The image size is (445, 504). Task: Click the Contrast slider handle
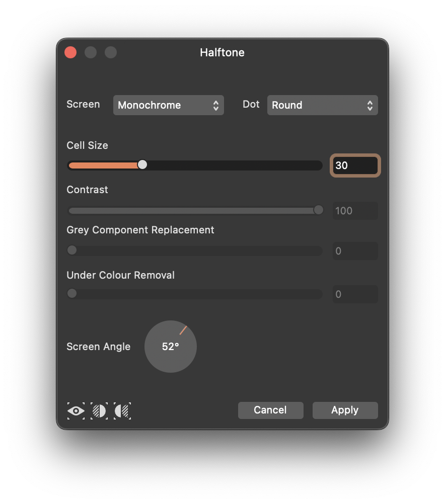[x=318, y=210]
